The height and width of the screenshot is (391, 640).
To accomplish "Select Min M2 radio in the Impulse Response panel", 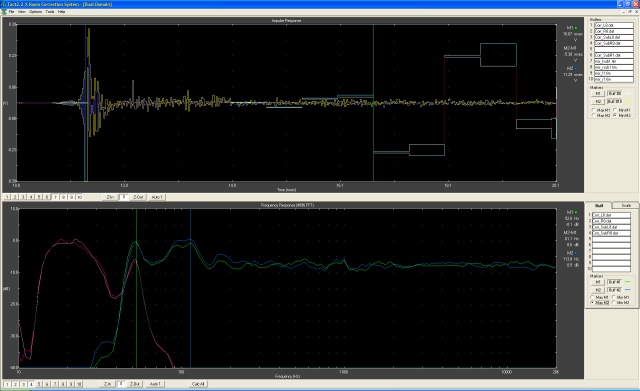I will (622, 116).
